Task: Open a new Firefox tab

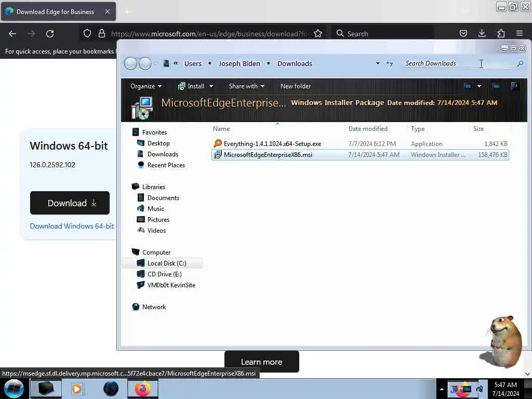Action: pos(127,12)
